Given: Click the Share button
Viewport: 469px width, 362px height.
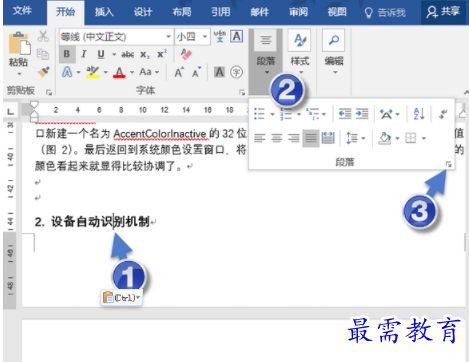Looking at the screenshot, I should coord(443,12).
